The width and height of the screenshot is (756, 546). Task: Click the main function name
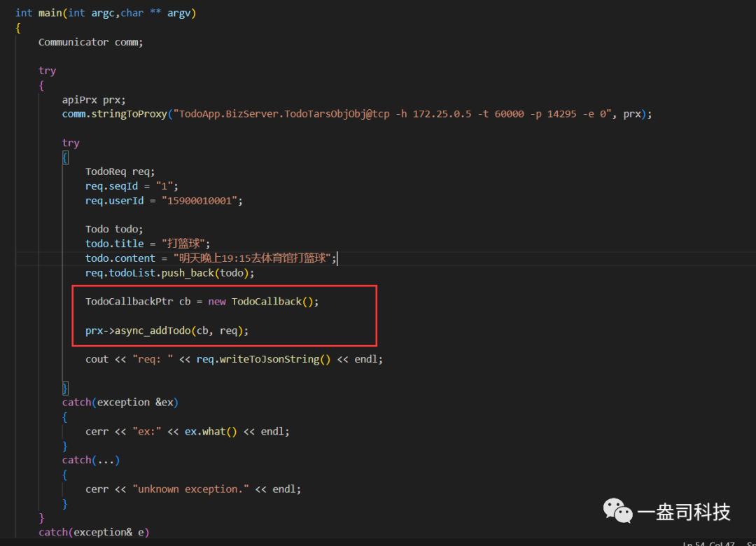50,13
